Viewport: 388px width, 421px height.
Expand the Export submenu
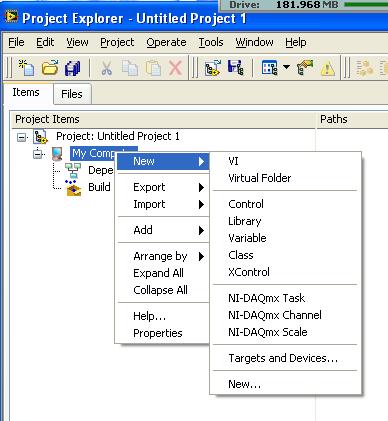(163, 187)
